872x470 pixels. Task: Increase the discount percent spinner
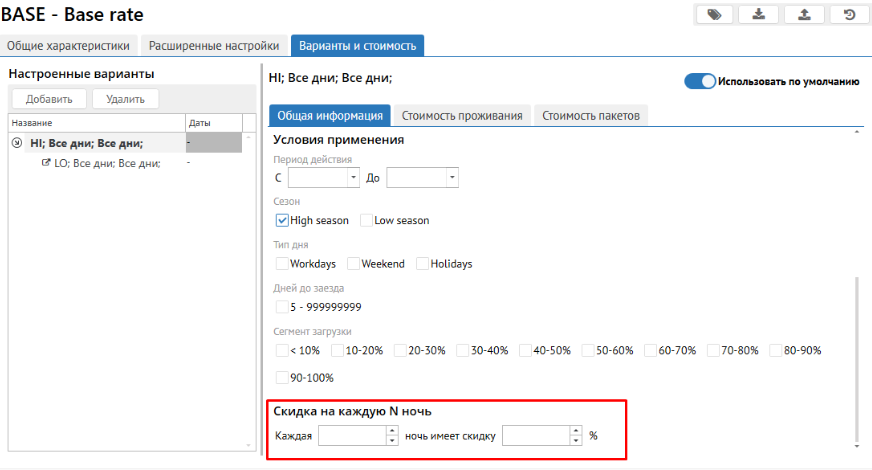point(576,431)
